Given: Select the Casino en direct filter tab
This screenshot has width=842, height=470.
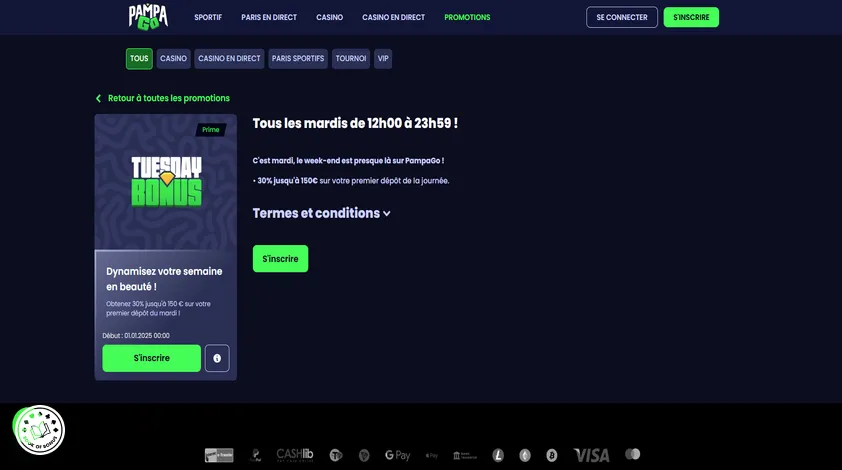Looking at the screenshot, I should pos(229,59).
